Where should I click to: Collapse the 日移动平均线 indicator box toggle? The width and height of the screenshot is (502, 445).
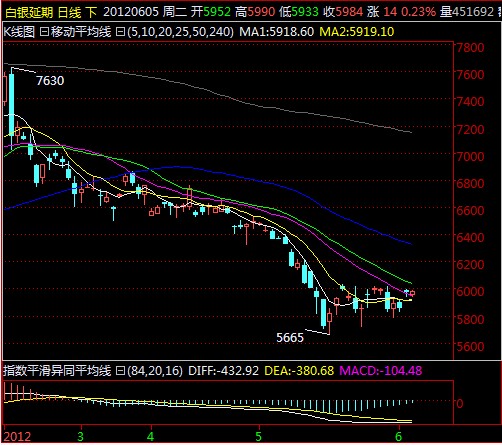tap(44, 32)
